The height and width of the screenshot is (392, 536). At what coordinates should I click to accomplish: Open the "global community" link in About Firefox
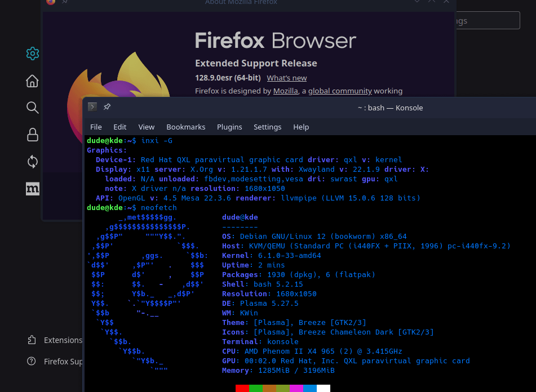point(340,91)
